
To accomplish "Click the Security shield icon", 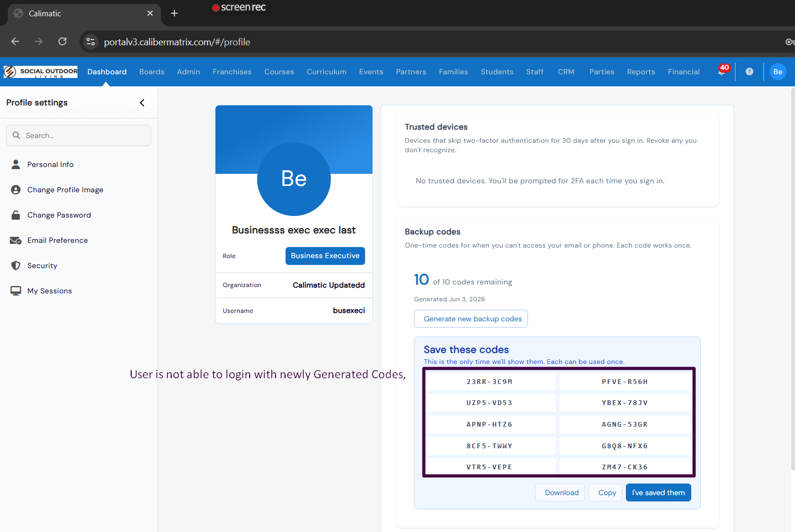I will coord(16,265).
